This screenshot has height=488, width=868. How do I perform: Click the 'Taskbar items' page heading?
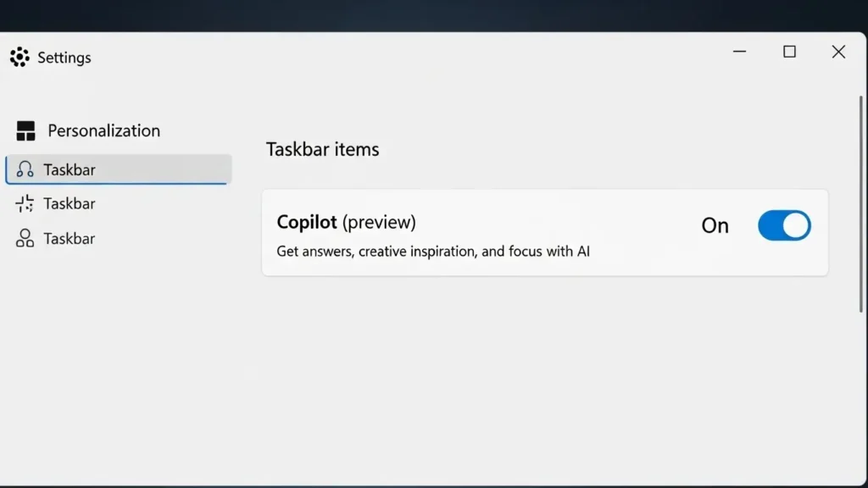tap(323, 149)
